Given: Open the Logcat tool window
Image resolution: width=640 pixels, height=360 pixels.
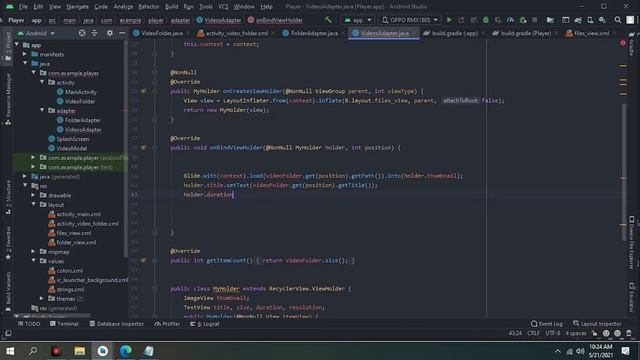Looking at the screenshot, I should pos(205,324).
